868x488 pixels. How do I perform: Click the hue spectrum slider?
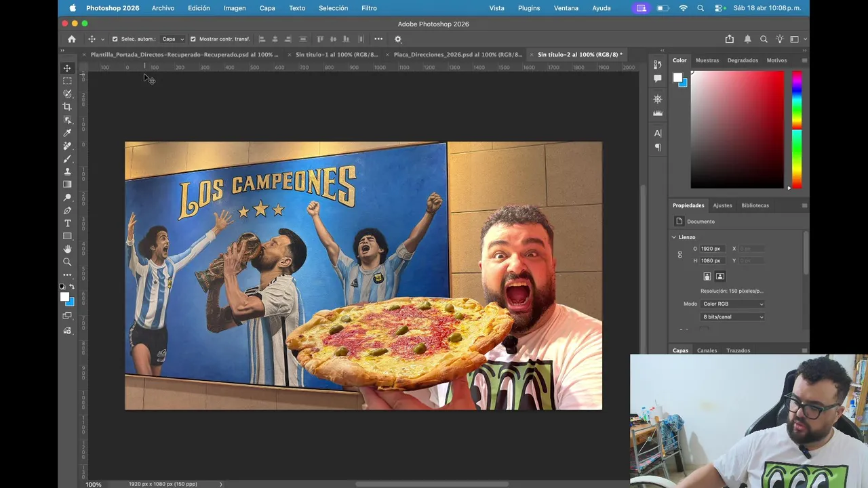click(797, 129)
